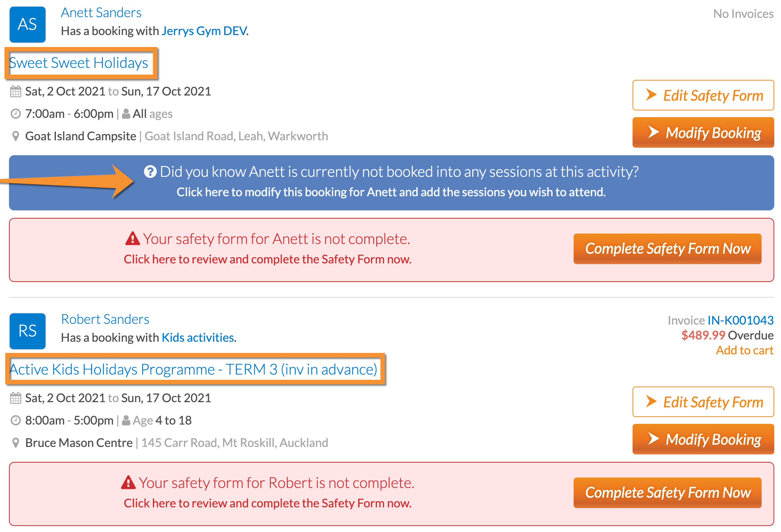
Task: Edit Safety Form for Anett's booking
Action: tap(703, 95)
